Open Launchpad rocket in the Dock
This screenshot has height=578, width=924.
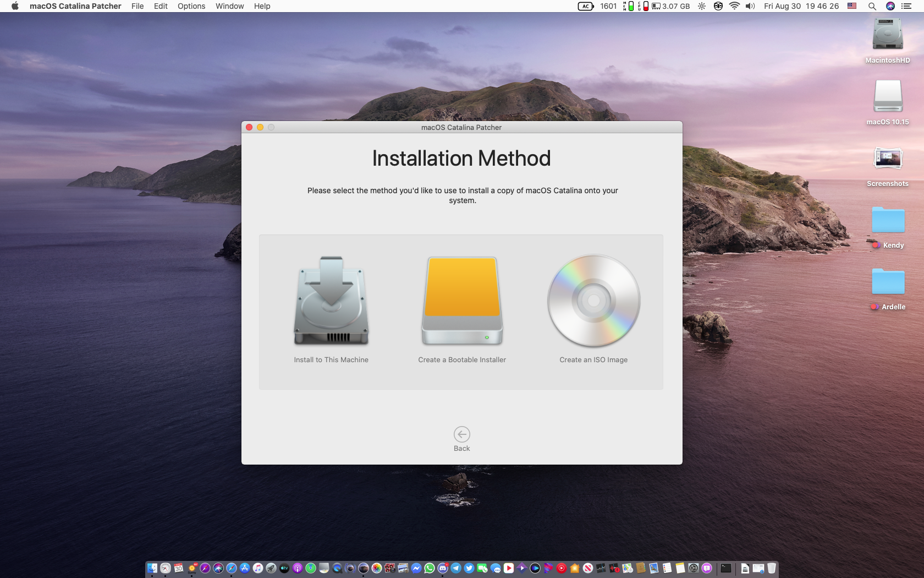pos(271,568)
